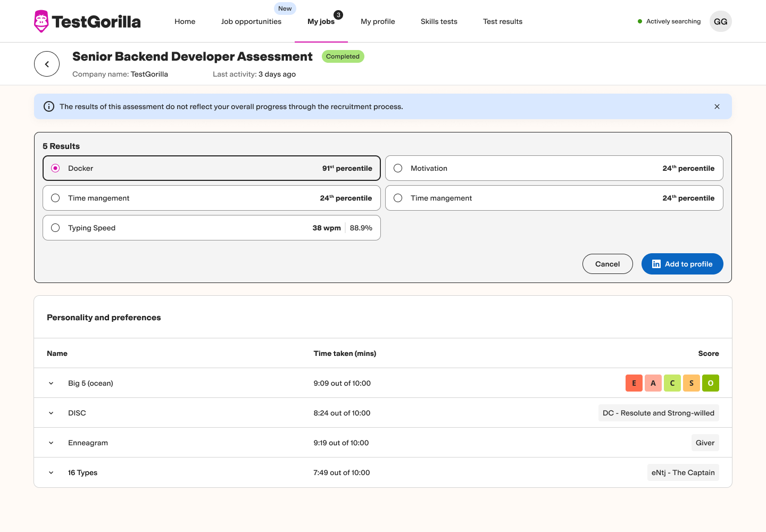The width and height of the screenshot is (766, 532).
Task: Click the green O score swatch
Action: click(711, 383)
